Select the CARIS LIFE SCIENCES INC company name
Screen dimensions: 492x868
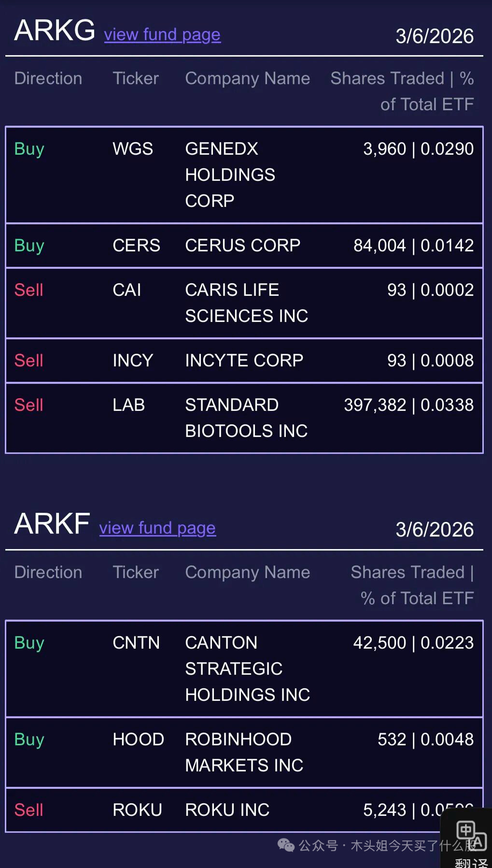[246, 303]
